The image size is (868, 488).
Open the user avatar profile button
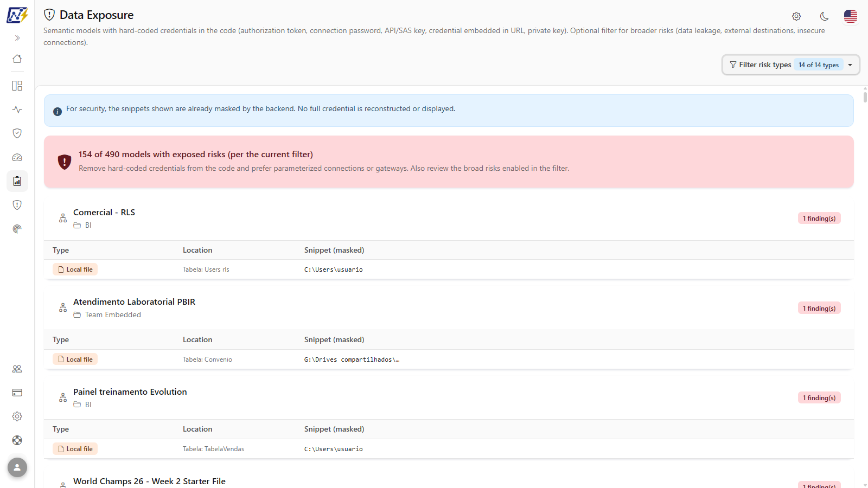pyautogui.click(x=17, y=467)
